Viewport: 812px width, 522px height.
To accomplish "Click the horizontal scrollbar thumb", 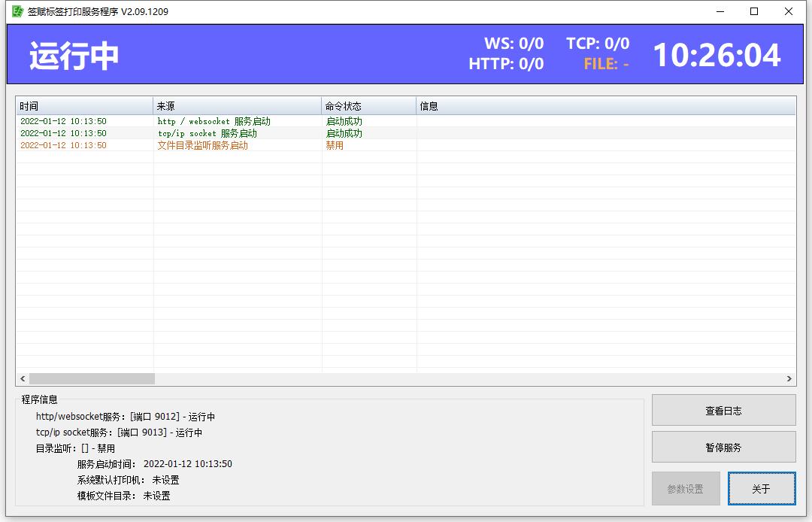I will [x=92, y=378].
